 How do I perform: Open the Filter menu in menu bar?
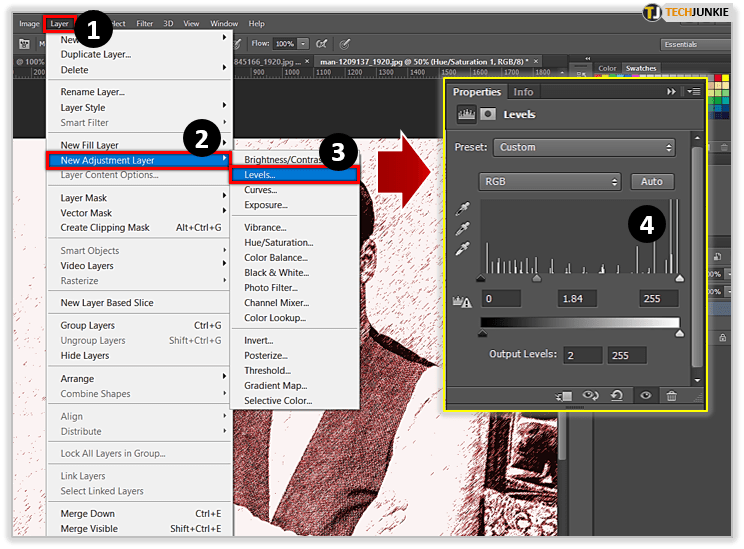pos(145,23)
